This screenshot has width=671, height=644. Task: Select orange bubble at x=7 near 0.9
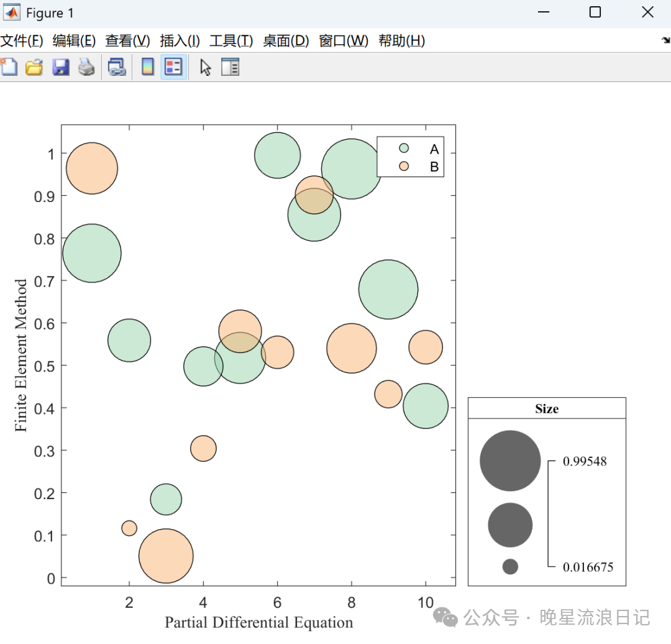click(x=314, y=195)
